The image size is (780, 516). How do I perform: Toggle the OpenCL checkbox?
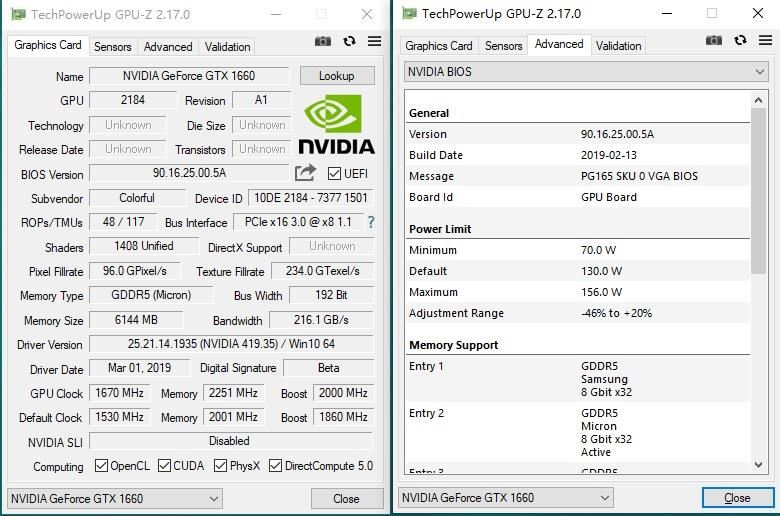[x=101, y=466]
